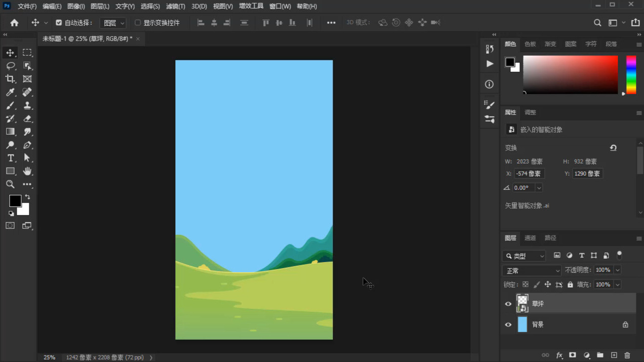
Task: Select the Crop tool
Action: pyautogui.click(x=10, y=79)
